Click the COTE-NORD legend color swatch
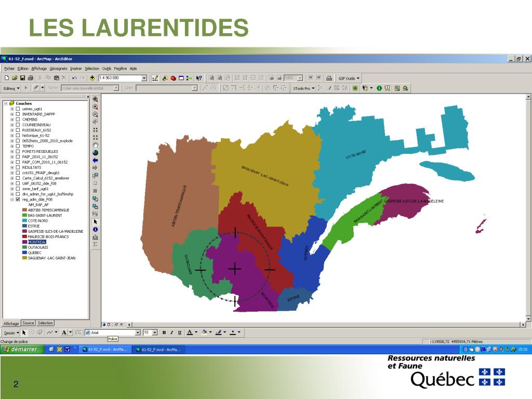 (24, 221)
